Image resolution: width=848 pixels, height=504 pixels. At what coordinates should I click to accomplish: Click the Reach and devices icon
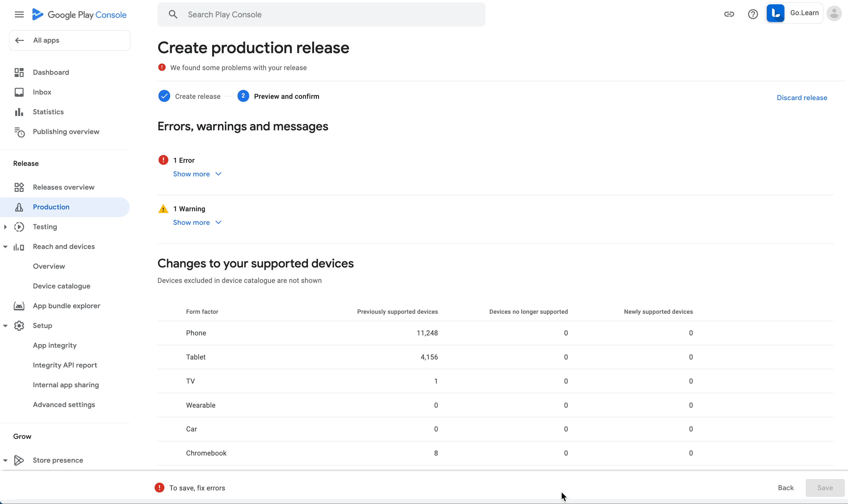pos(19,247)
